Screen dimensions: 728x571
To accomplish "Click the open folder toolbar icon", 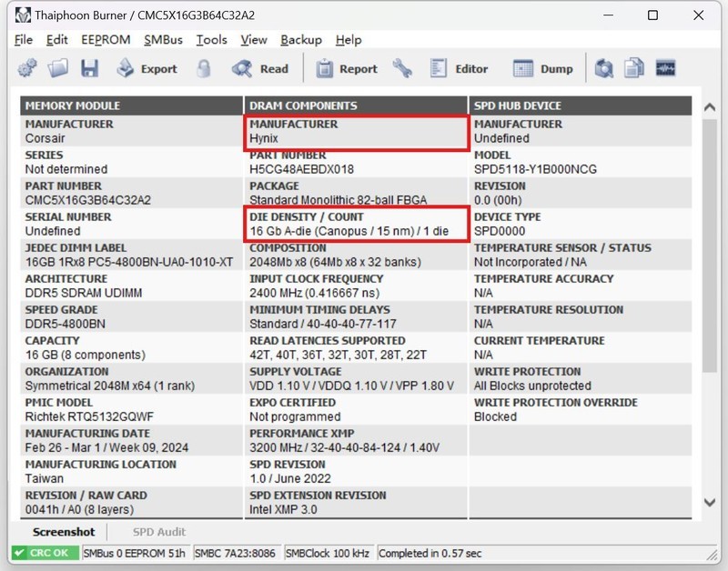I will coord(58,68).
